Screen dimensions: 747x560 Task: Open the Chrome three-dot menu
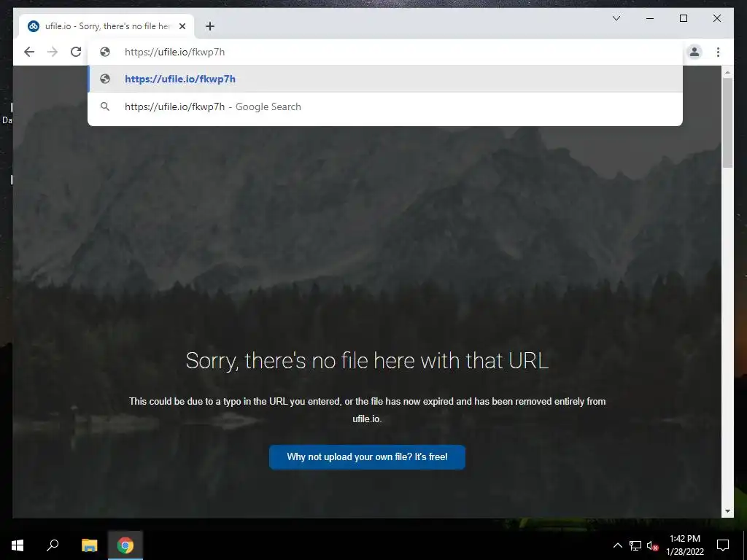click(x=718, y=52)
